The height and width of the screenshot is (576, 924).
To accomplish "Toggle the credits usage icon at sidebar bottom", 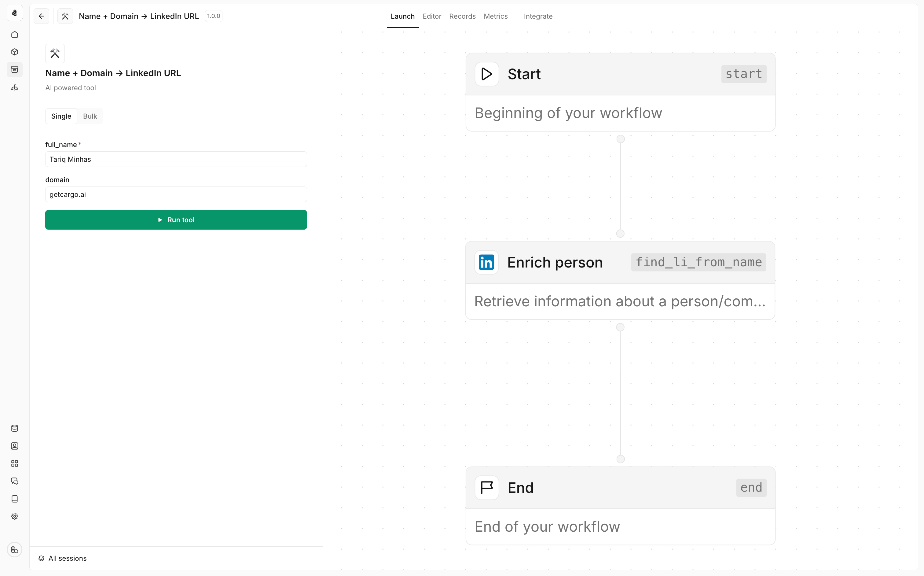I will point(14,550).
